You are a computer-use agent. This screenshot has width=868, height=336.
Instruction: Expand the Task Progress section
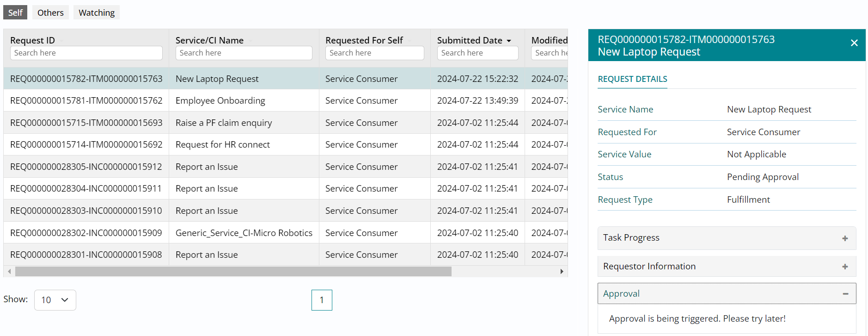845,238
